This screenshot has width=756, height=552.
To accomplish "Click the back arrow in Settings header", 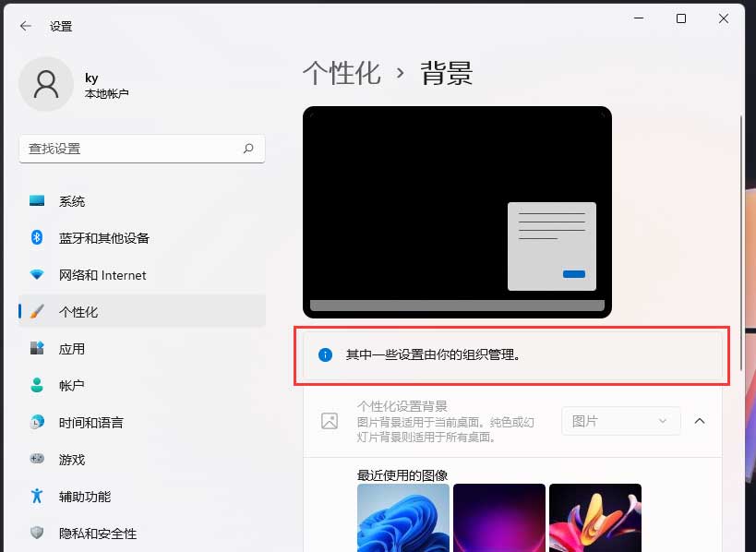I will coord(25,26).
